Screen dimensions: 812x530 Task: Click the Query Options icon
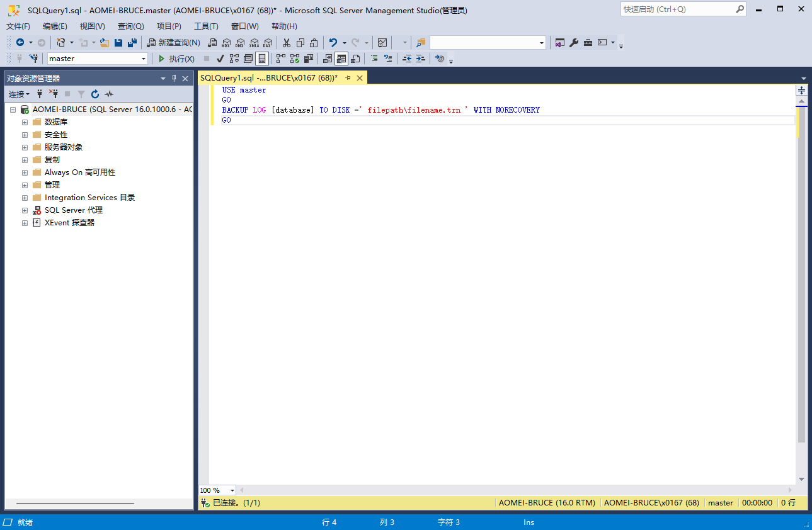(248, 59)
